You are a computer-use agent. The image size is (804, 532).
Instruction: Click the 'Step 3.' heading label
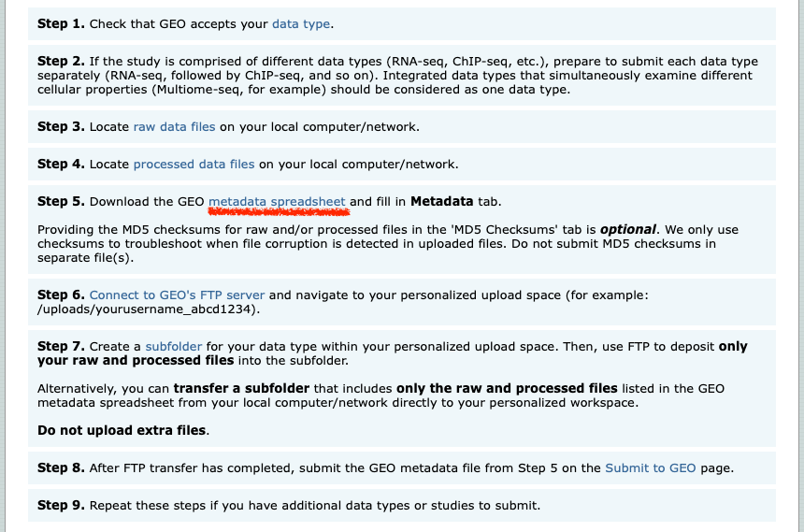tap(61, 126)
